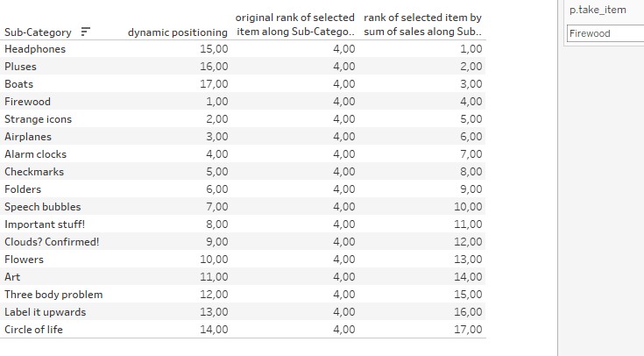Click the Checkmarks row label
The width and height of the screenshot is (644, 356).
(x=34, y=172)
